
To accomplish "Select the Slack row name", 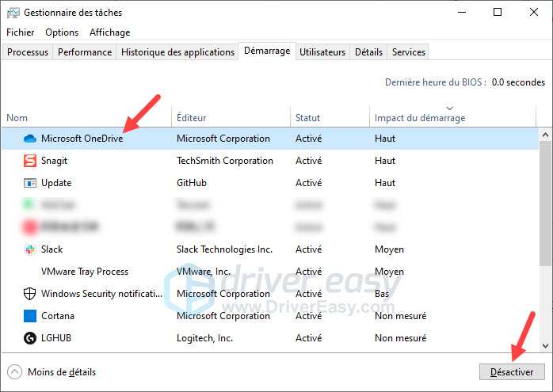I will (51, 249).
